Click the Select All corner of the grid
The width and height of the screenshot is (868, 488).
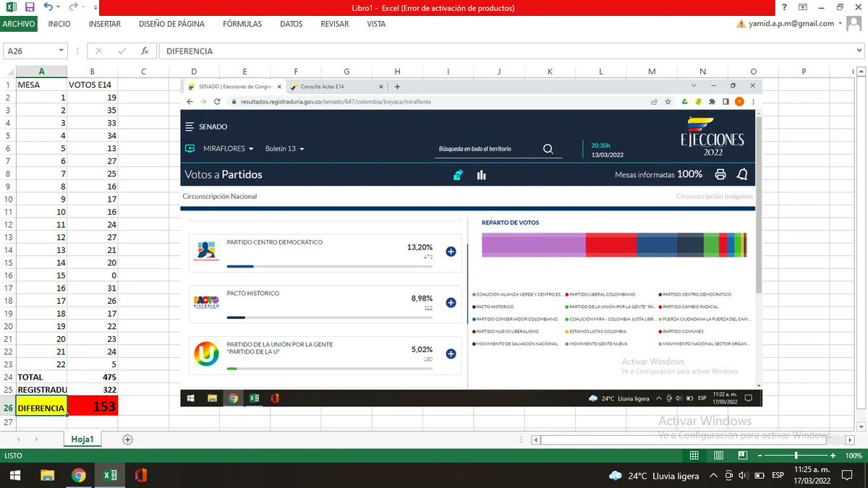[x=7, y=72]
